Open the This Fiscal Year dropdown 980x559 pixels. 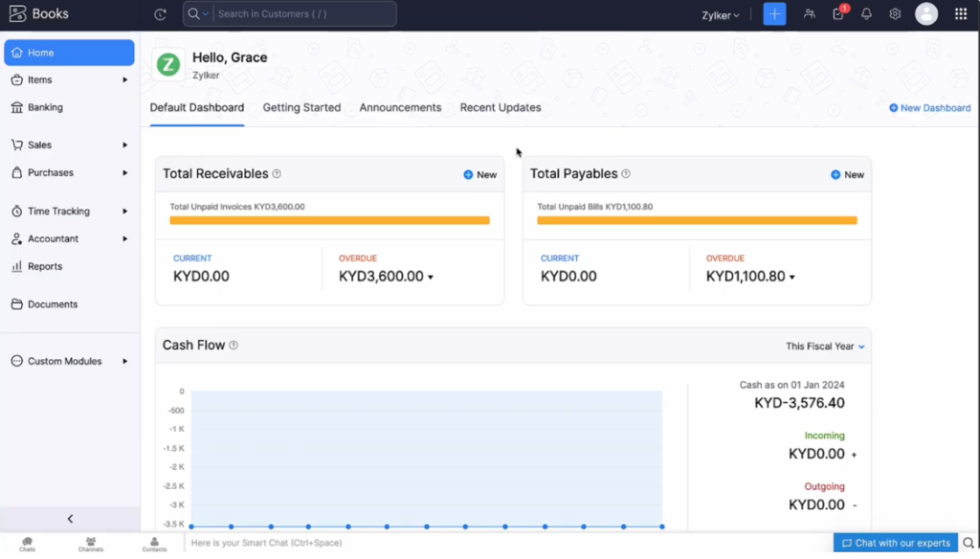(825, 347)
